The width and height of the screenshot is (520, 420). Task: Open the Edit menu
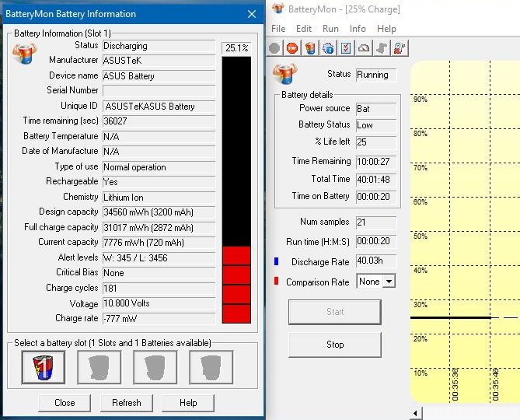pyautogui.click(x=304, y=29)
